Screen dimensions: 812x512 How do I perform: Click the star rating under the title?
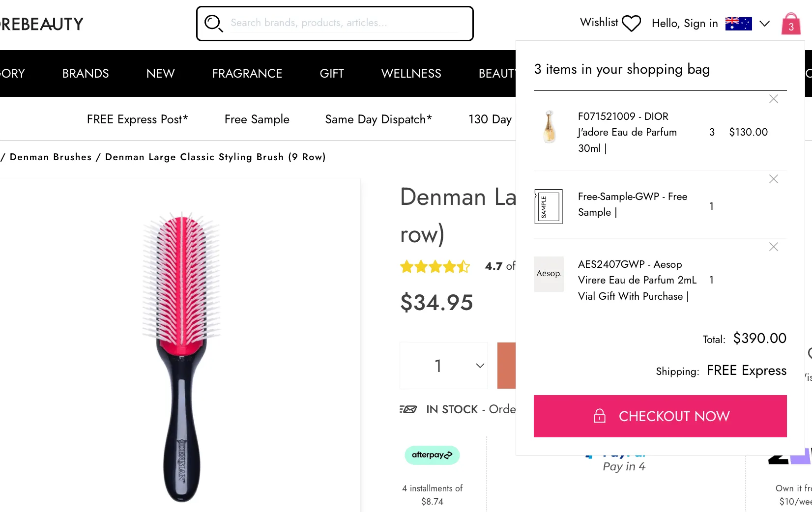pyautogui.click(x=435, y=267)
